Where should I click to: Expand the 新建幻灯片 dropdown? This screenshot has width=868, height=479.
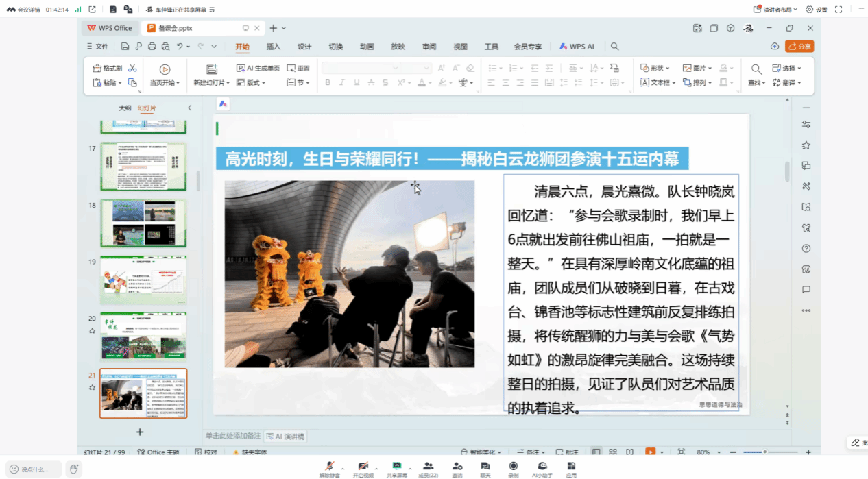pos(211,83)
